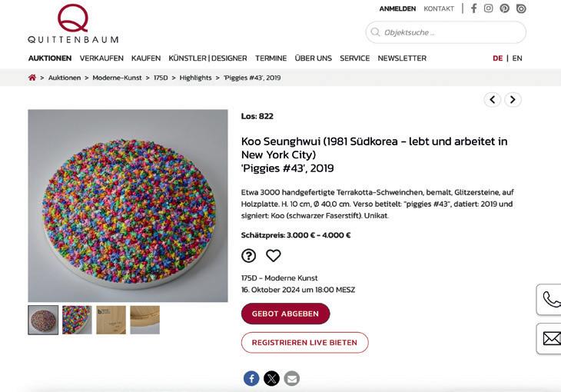
Task: Share lot via email icon
Action: click(x=291, y=378)
